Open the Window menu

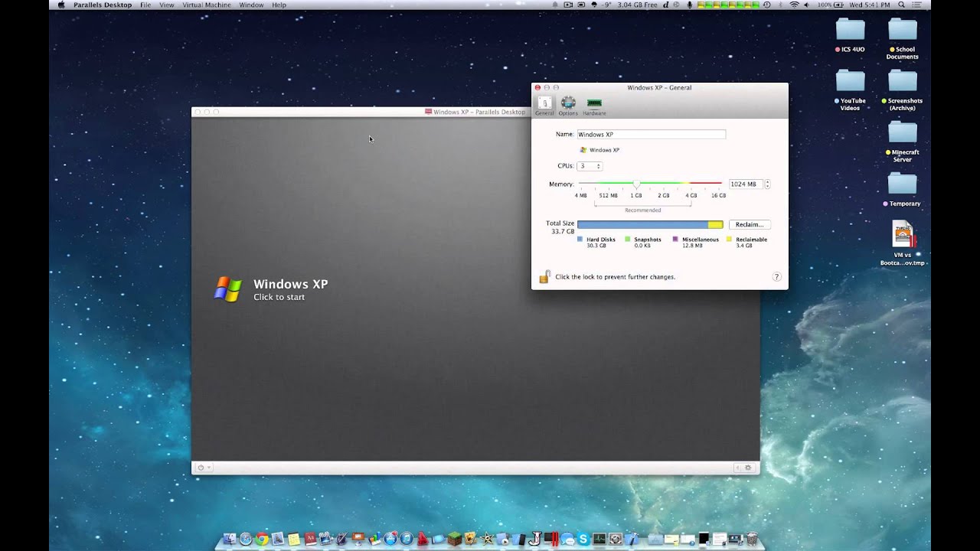pyautogui.click(x=251, y=5)
